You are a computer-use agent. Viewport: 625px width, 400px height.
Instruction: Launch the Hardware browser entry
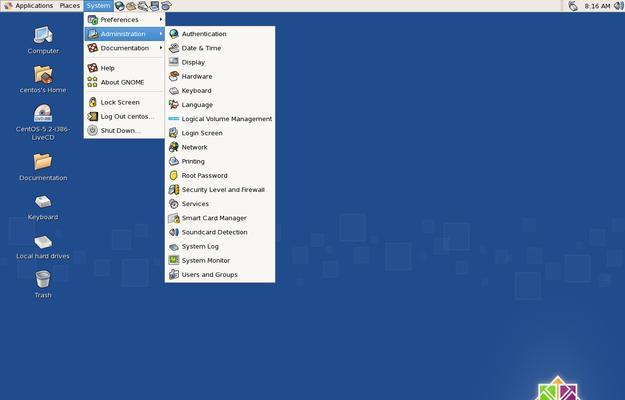(x=220, y=76)
